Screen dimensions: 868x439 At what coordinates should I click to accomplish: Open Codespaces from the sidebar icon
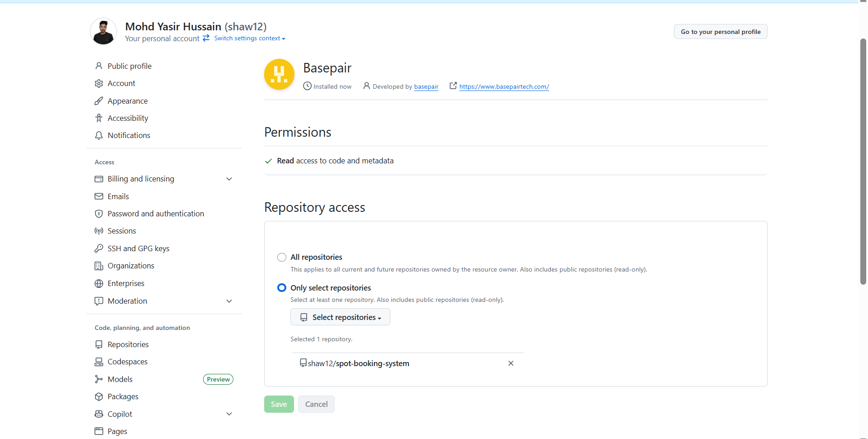99,362
